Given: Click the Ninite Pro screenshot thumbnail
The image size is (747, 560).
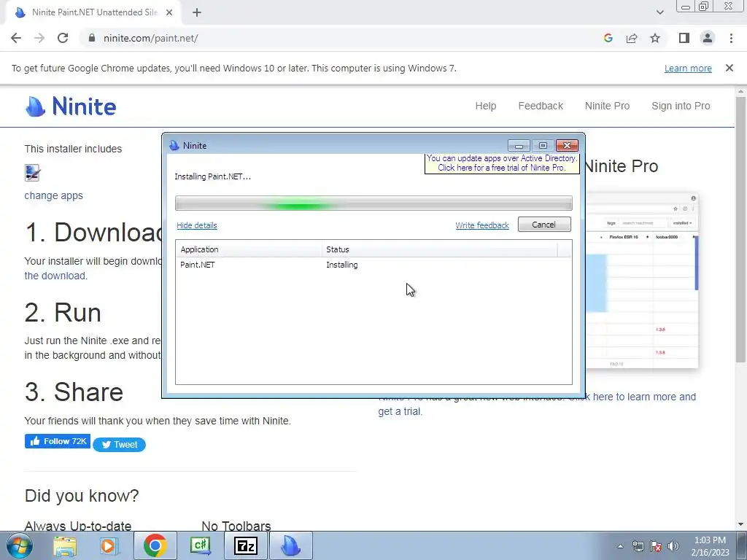Looking at the screenshot, I should click(640, 280).
